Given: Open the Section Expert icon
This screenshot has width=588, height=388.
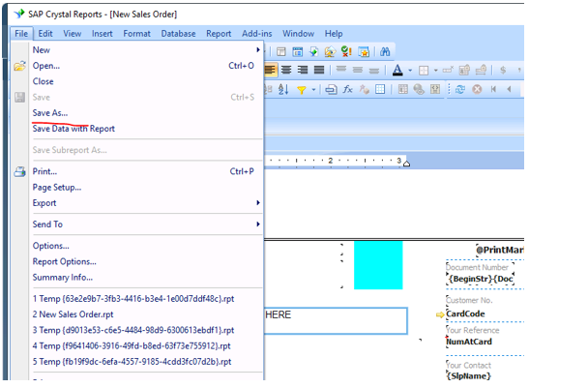Looking at the screenshot, I should tap(331, 89).
